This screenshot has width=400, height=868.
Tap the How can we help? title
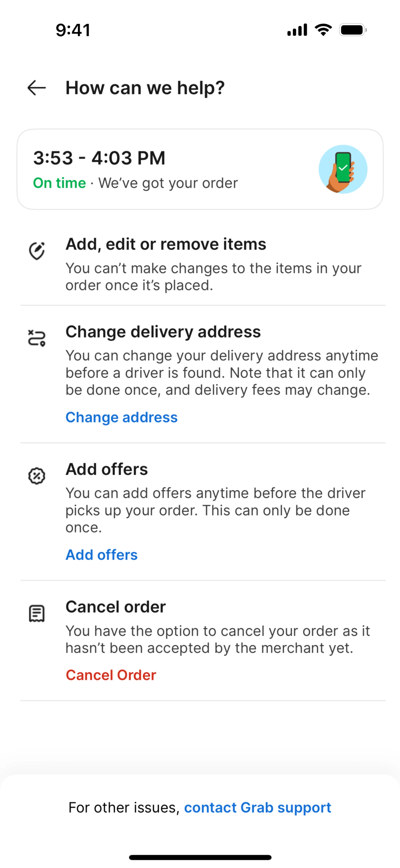point(145,88)
